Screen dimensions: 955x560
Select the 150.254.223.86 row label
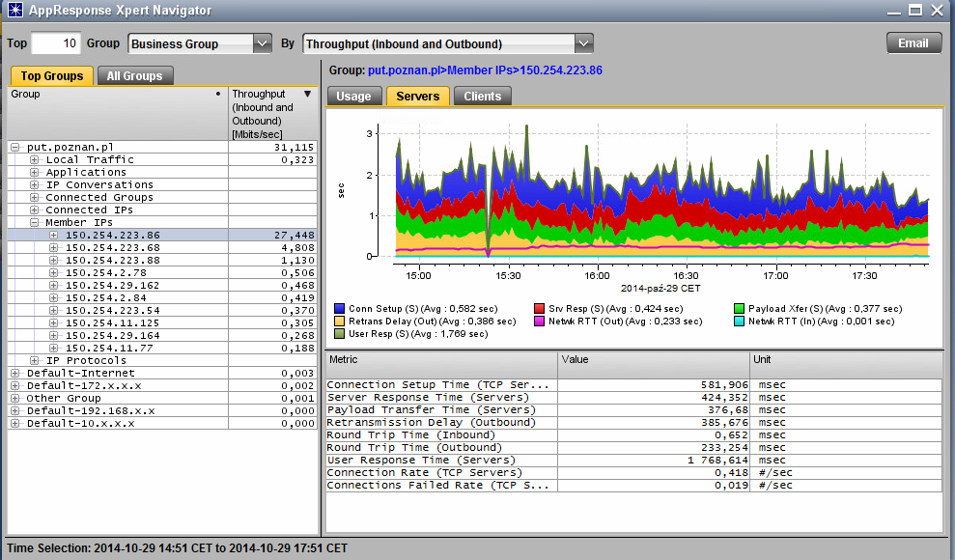(113, 235)
